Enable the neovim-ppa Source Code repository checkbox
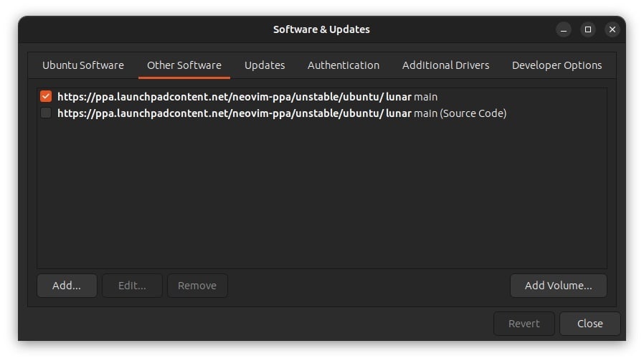 46,113
